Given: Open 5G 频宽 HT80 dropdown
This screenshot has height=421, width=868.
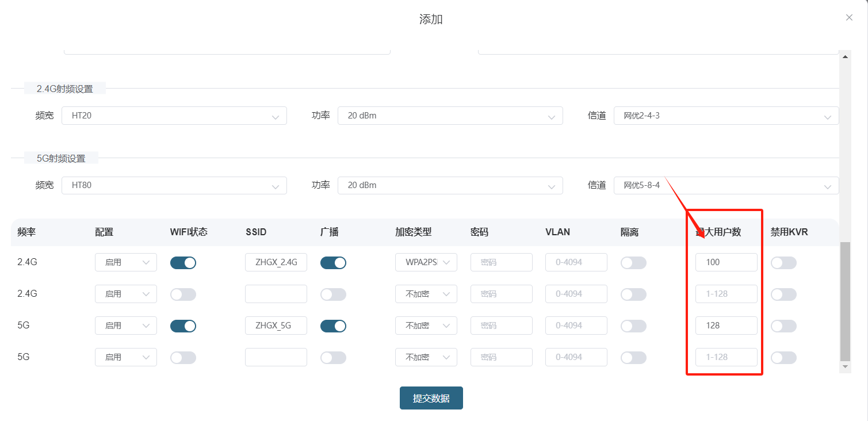Looking at the screenshot, I should 174,186.
